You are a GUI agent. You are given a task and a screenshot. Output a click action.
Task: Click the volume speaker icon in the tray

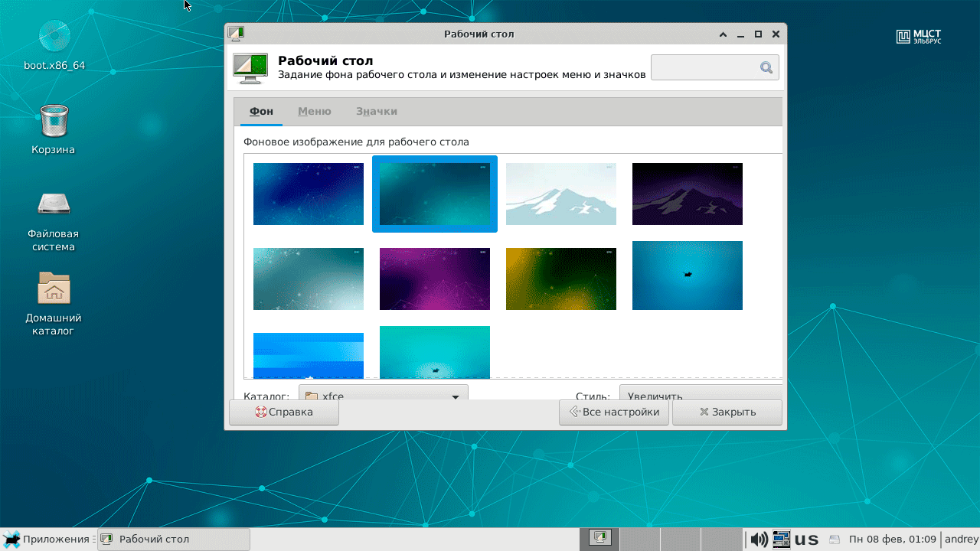(x=758, y=540)
